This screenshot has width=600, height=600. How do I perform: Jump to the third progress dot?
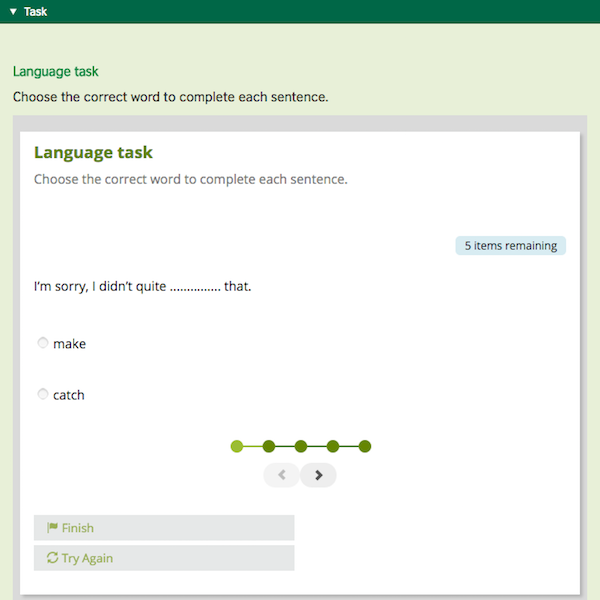coord(301,446)
